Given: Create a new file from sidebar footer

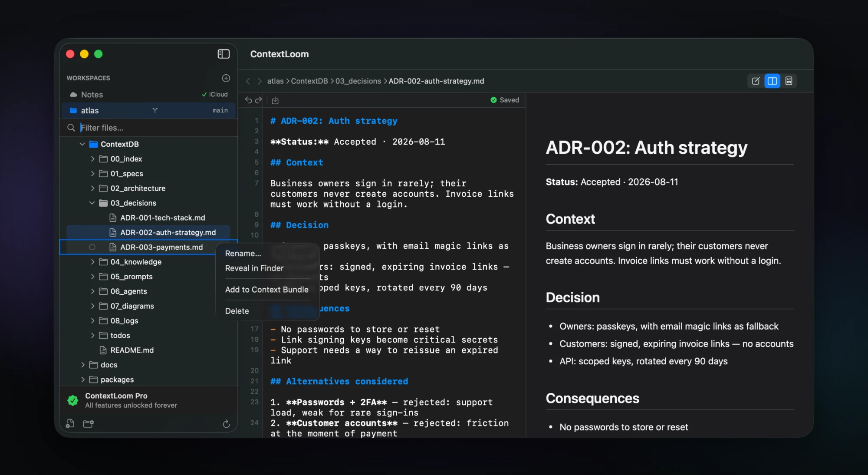Looking at the screenshot, I should 70,424.
